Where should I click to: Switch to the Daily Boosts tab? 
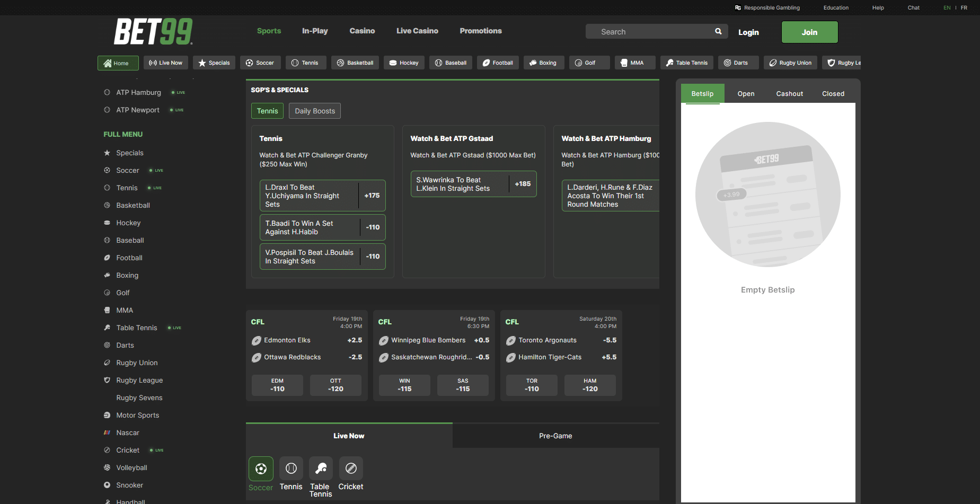point(314,111)
